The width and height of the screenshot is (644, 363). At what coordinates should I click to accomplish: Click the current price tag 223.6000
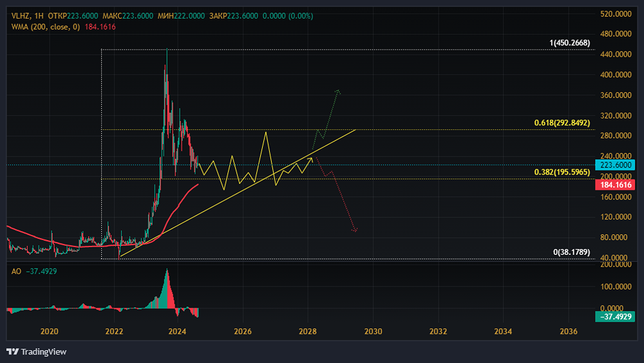click(615, 165)
